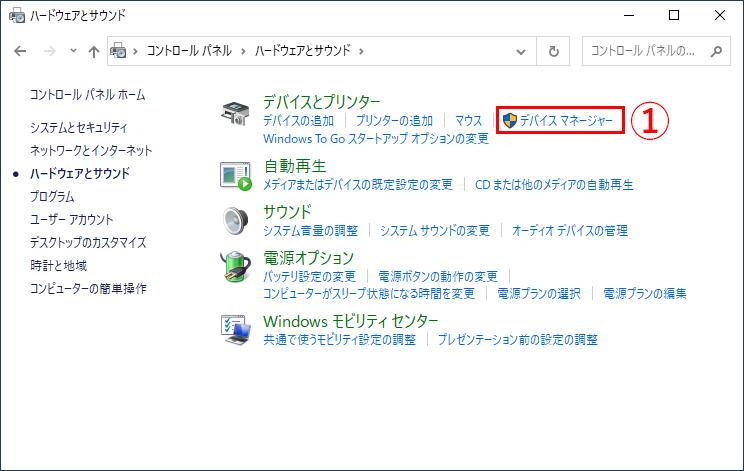Viewport: 744px width, 471px height.
Task: Click the Power Options battery icon
Action: (235, 267)
